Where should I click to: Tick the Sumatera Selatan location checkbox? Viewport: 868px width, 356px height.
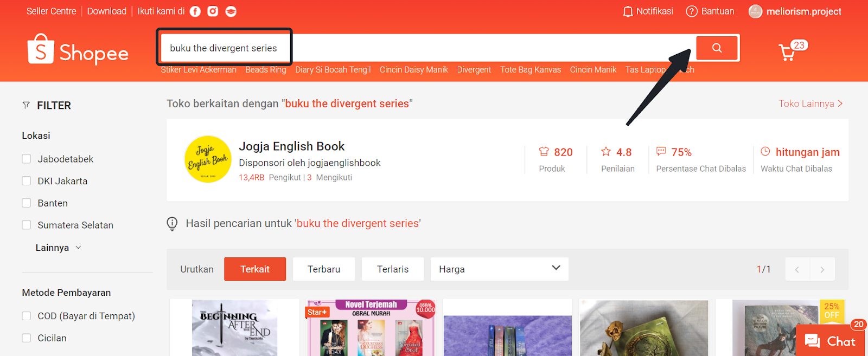[26, 225]
